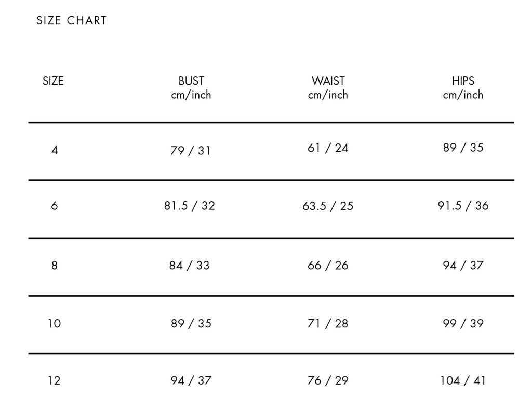This screenshot has height=409, width=532.
Task: Select size 6 row label
Action: tap(54, 206)
